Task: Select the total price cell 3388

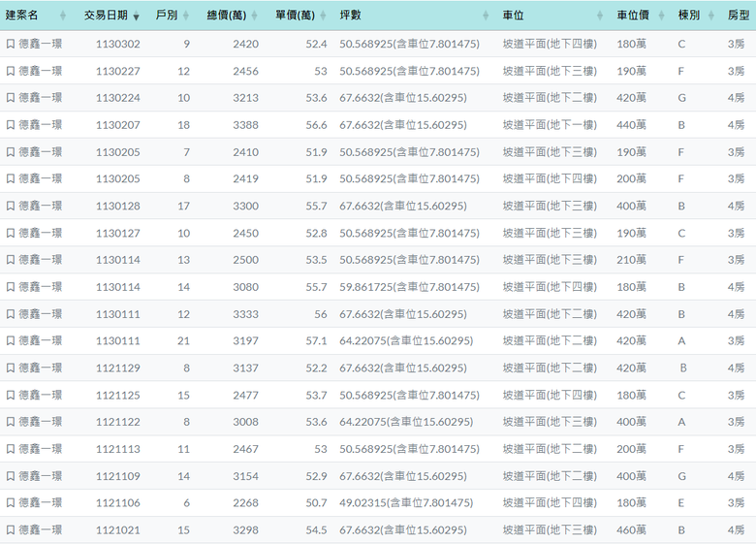Action: click(x=246, y=125)
